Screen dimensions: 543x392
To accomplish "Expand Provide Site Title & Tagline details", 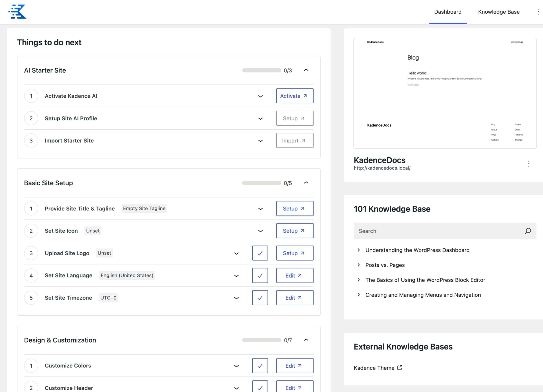I will 260,209.
